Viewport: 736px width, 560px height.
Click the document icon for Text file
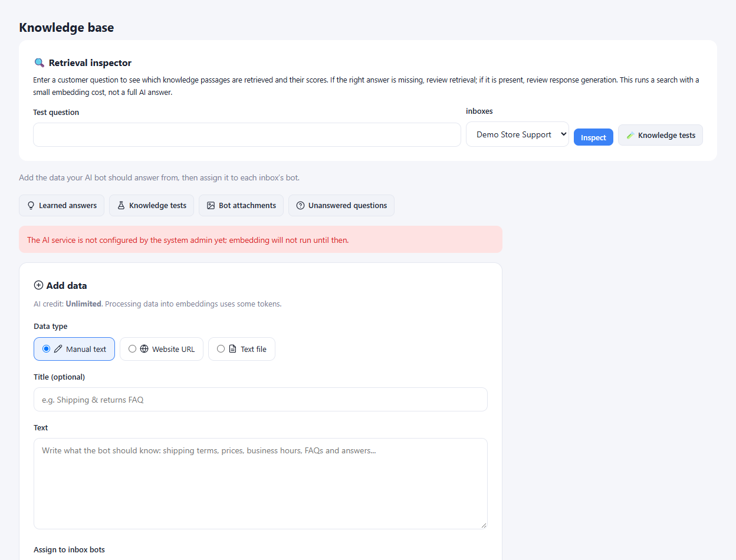pyautogui.click(x=232, y=349)
